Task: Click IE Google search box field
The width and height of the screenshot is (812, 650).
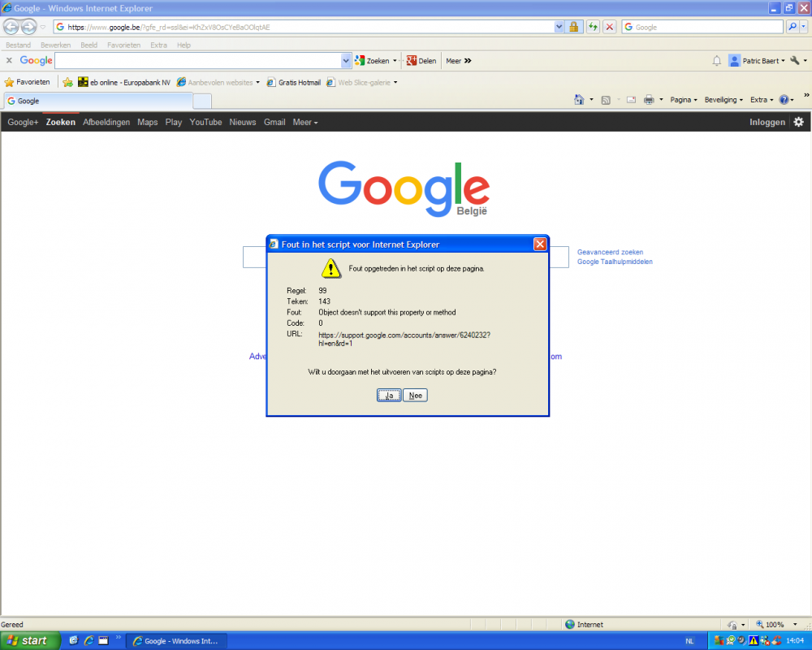Action: click(702, 27)
